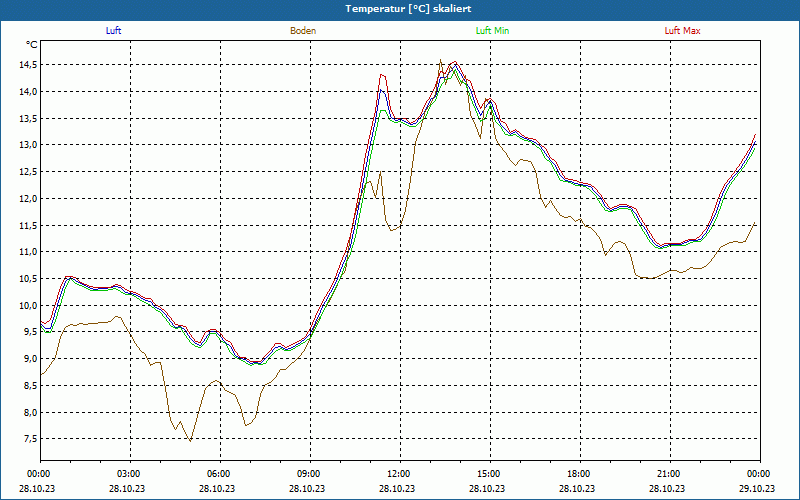The image size is (800, 500).
Task: Click the '00:00' label above 29.10.23
Action: point(759,474)
